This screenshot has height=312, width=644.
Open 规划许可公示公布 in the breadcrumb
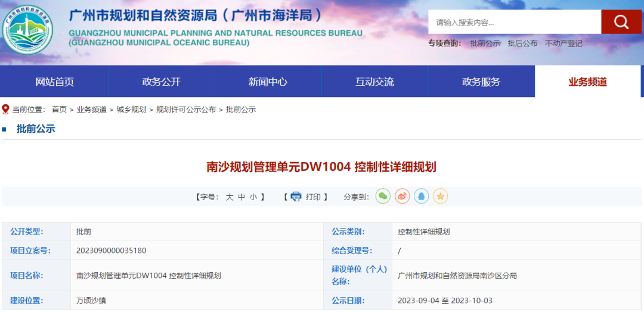pyautogui.click(x=186, y=110)
